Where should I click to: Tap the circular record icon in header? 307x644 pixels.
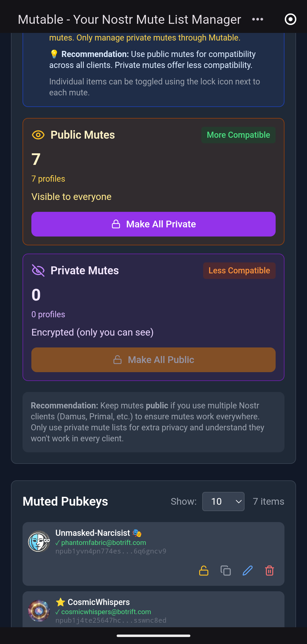(290, 20)
